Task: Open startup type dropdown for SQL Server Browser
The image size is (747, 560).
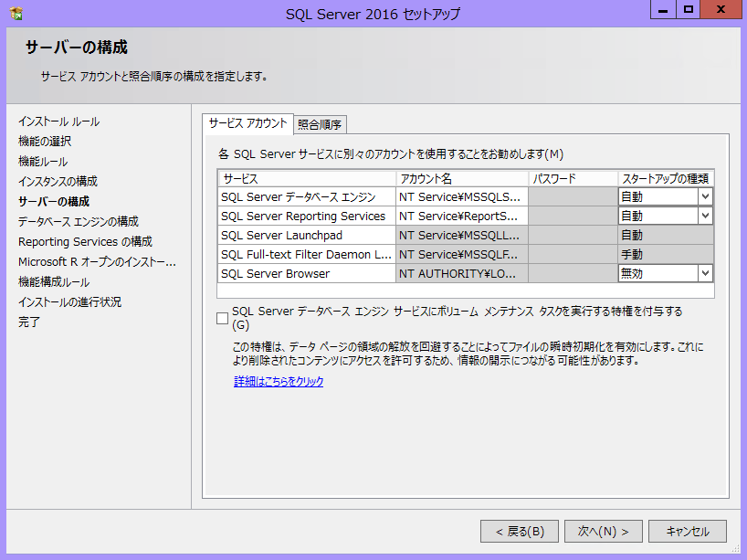Action: click(704, 273)
